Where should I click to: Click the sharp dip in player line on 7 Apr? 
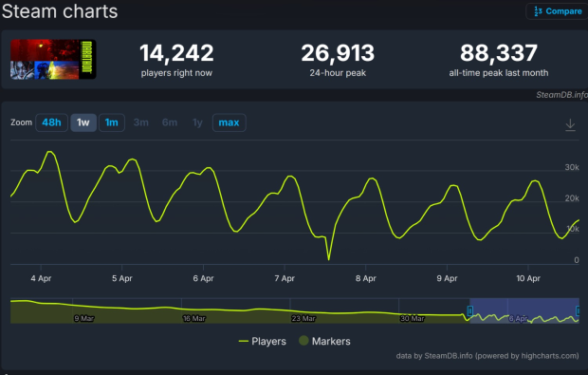328,258
